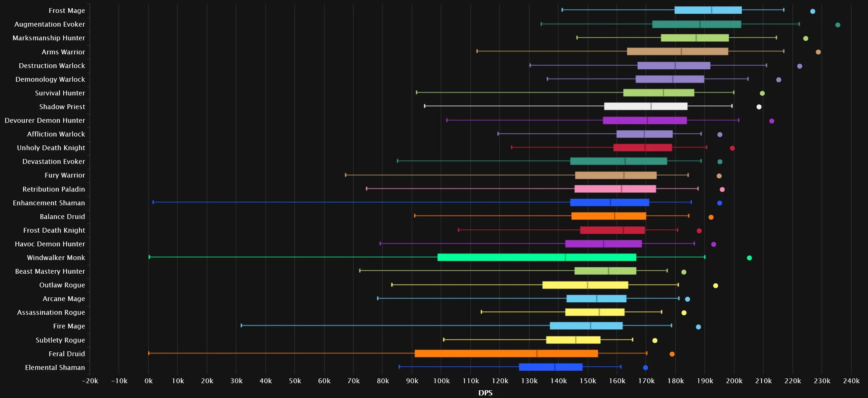The width and height of the screenshot is (868, 398).
Task: Select the Windwalker Monk green box
Action: pyautogui.click(x=537, y=257)
